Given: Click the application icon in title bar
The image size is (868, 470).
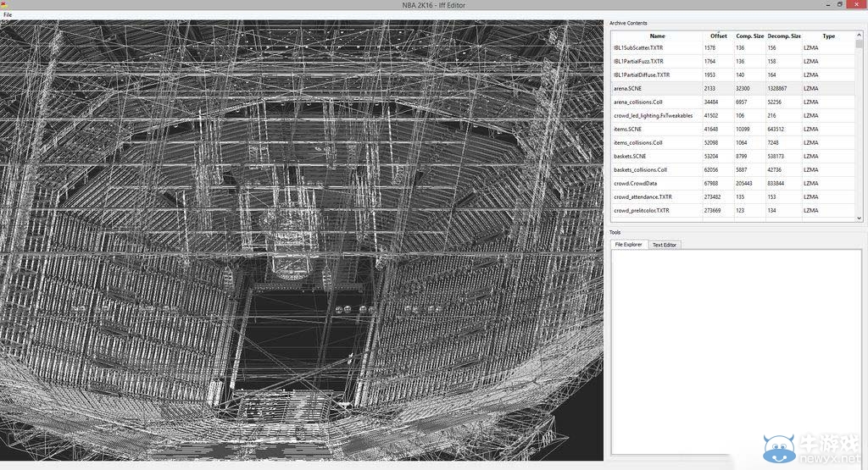Looking at the screenshot, I should (x=4, y=4).
